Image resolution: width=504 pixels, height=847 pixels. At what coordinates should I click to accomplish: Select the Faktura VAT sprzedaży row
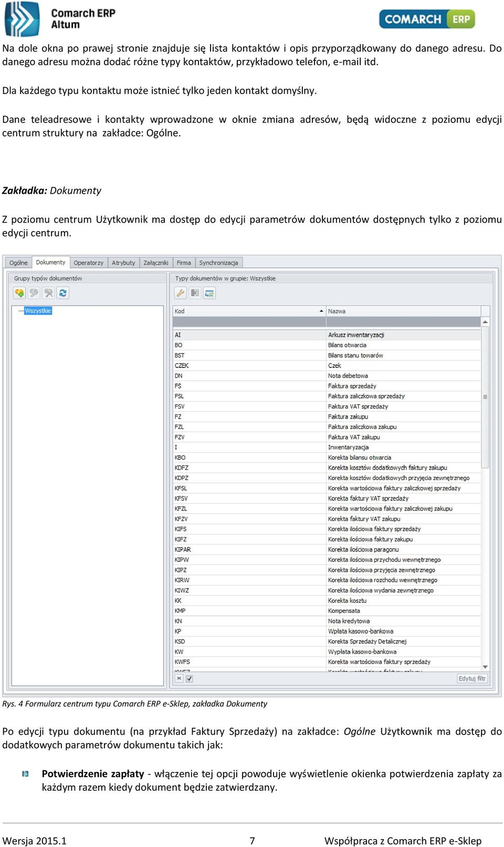click(327, 406)
